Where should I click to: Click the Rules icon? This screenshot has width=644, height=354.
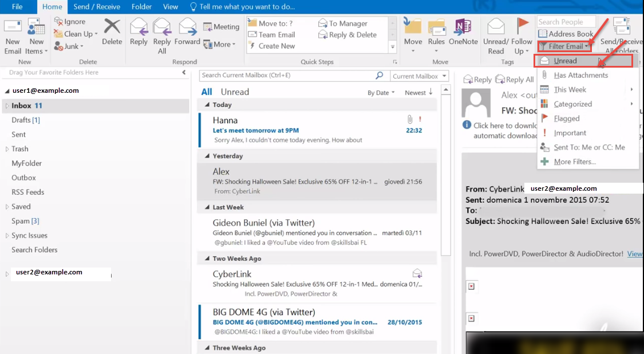click(x=437, y=28)
